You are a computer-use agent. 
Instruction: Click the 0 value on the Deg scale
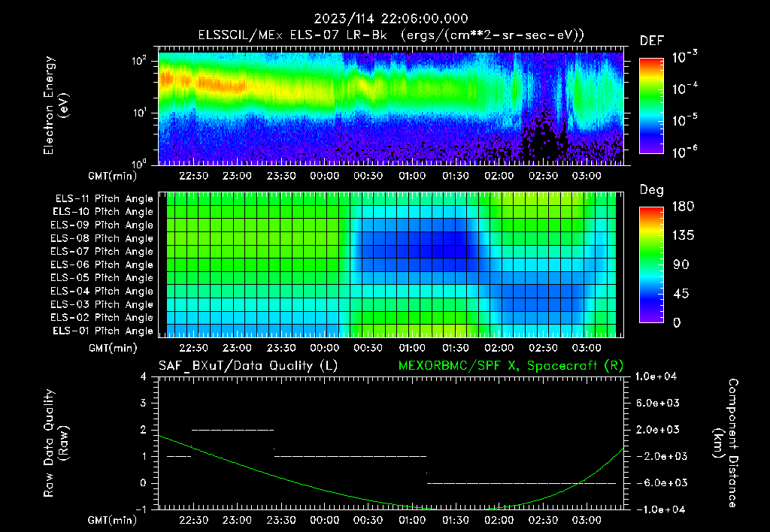[x=678, y=322]
